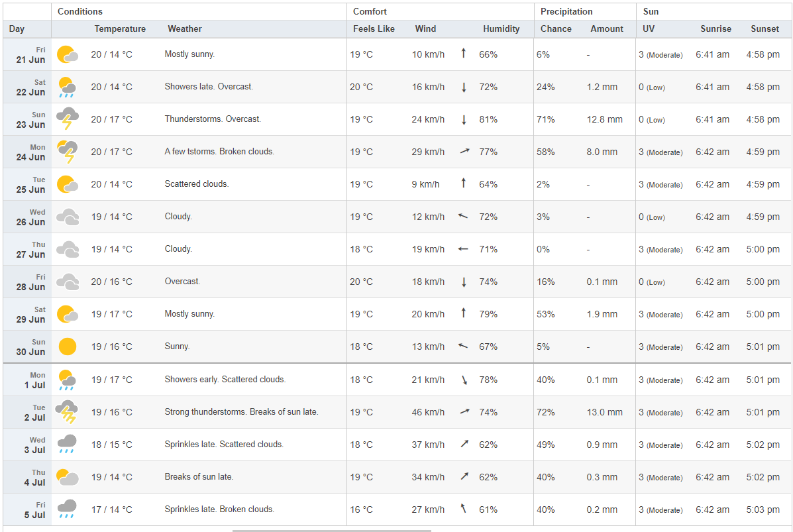The image size is (793, 532).
Task: Click the rain icon for Fri 5 Jul
Action: click(68, 509)
